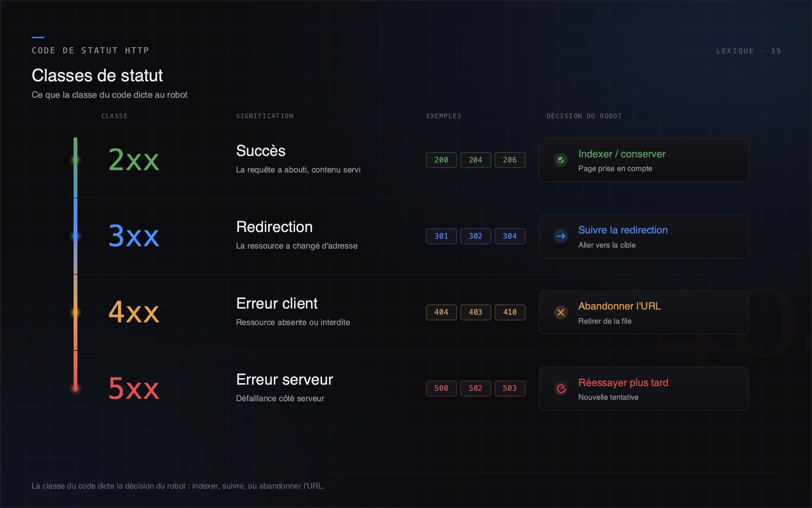812x508 pixels.
Task: Click the orange X icon beside Abandonner l'URL
Action: 561,312
